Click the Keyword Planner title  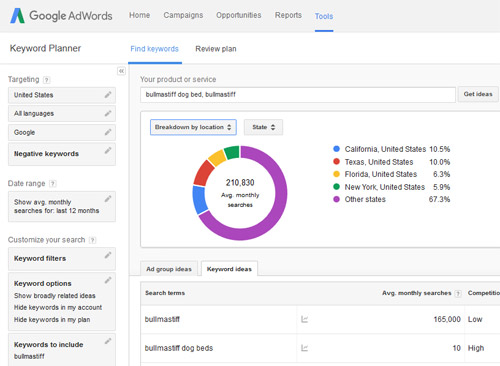point(45,48)
